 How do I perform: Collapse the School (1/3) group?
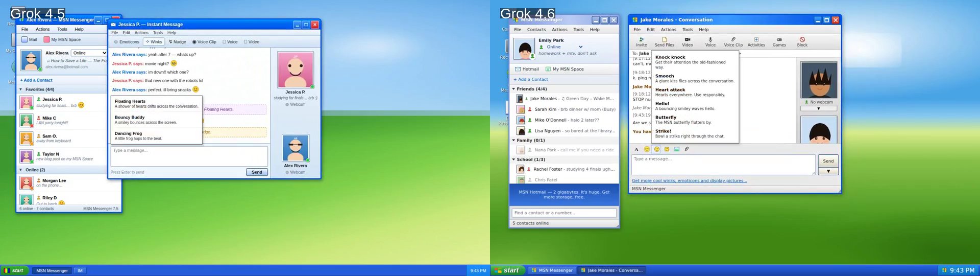pos(514,159)
